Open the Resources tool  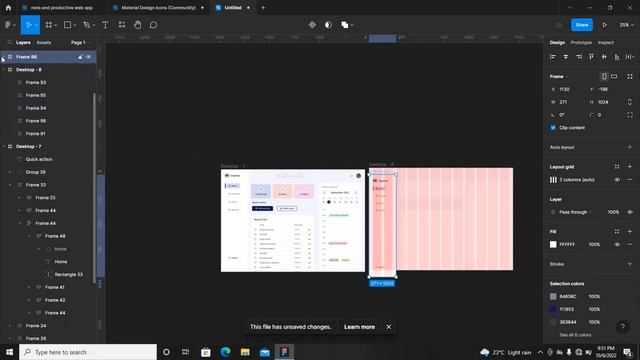(122, 25)
